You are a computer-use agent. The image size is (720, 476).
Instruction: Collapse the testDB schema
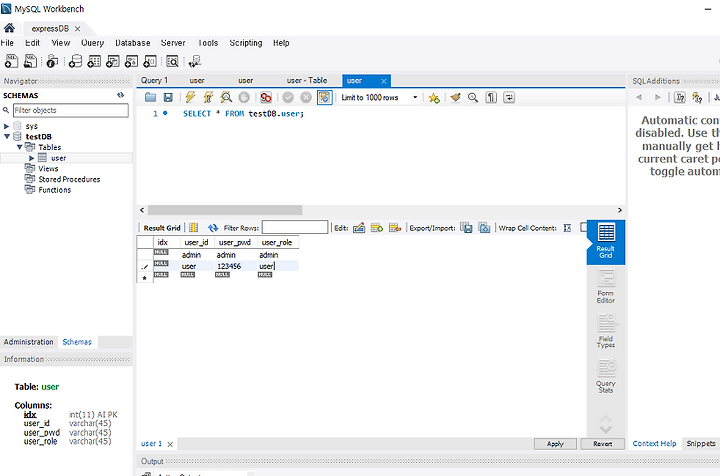[x=6, y=136]
